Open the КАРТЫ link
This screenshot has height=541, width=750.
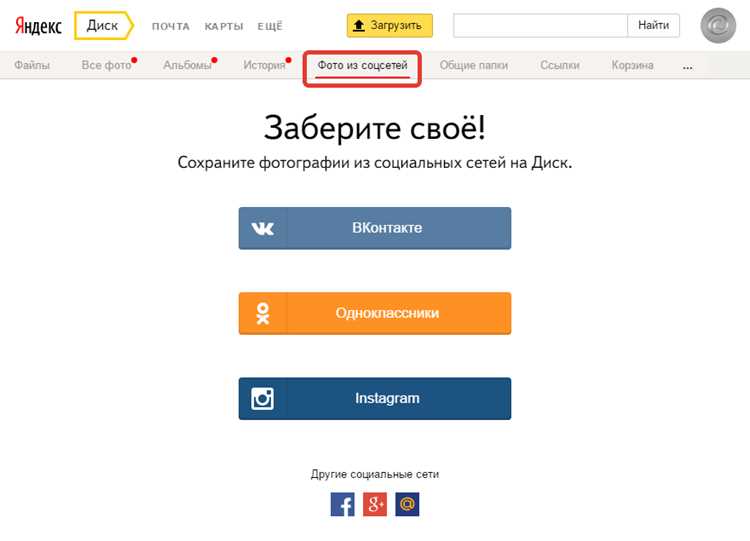coord(224,26)
